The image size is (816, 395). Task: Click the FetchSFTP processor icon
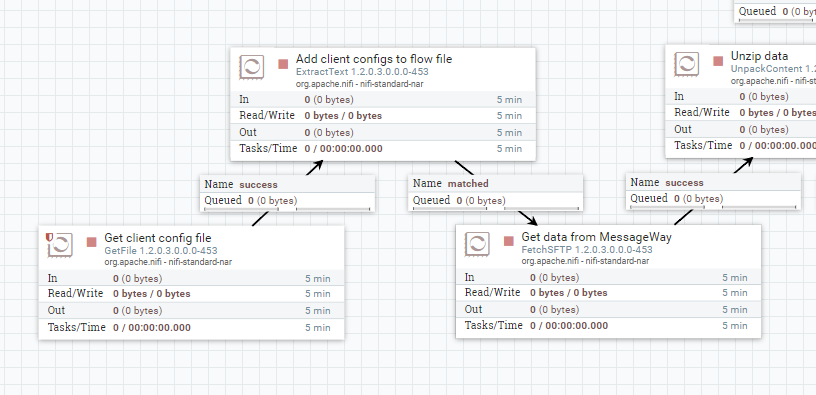tap(477, 244)
